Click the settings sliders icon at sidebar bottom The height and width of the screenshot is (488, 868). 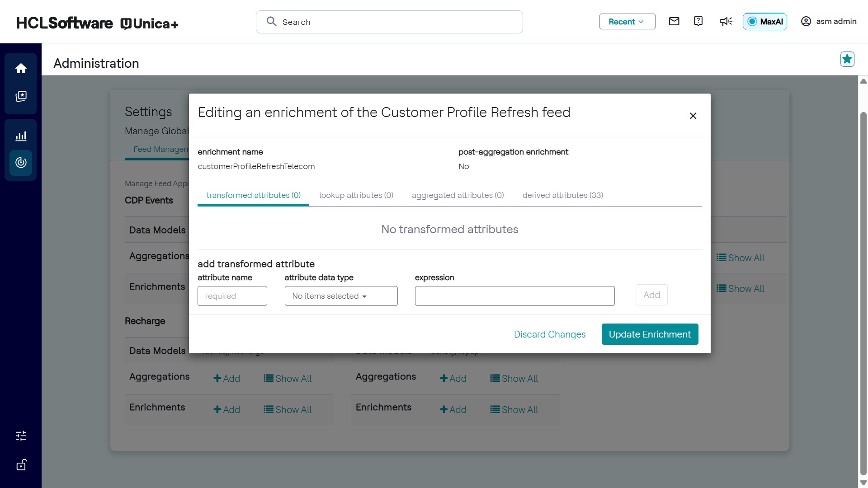[x=21, y=436]
